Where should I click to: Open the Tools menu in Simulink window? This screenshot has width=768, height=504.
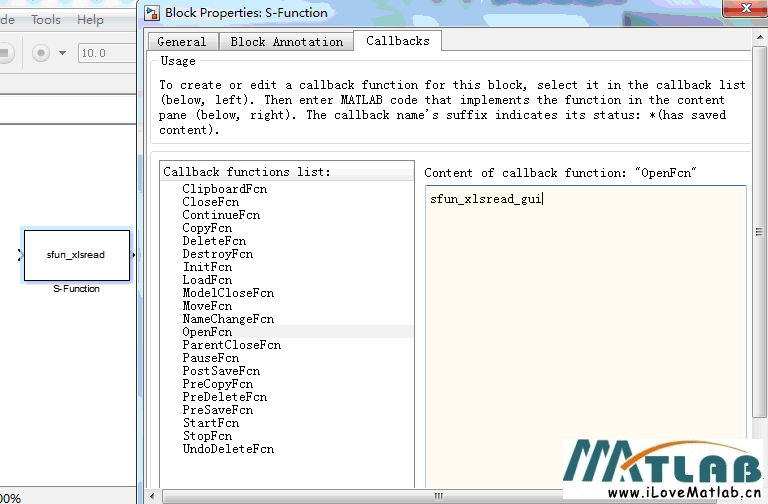[x=46, y=20]
